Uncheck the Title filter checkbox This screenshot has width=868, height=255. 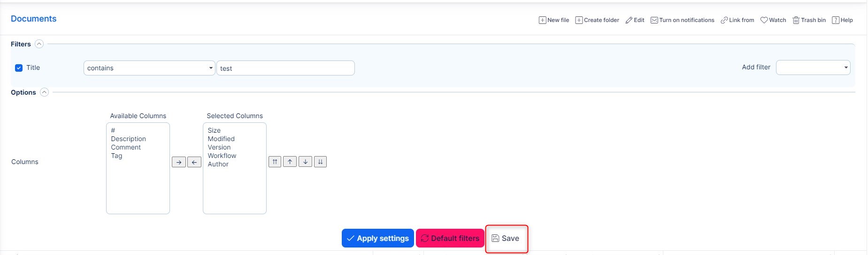click(x=19, y=68)
